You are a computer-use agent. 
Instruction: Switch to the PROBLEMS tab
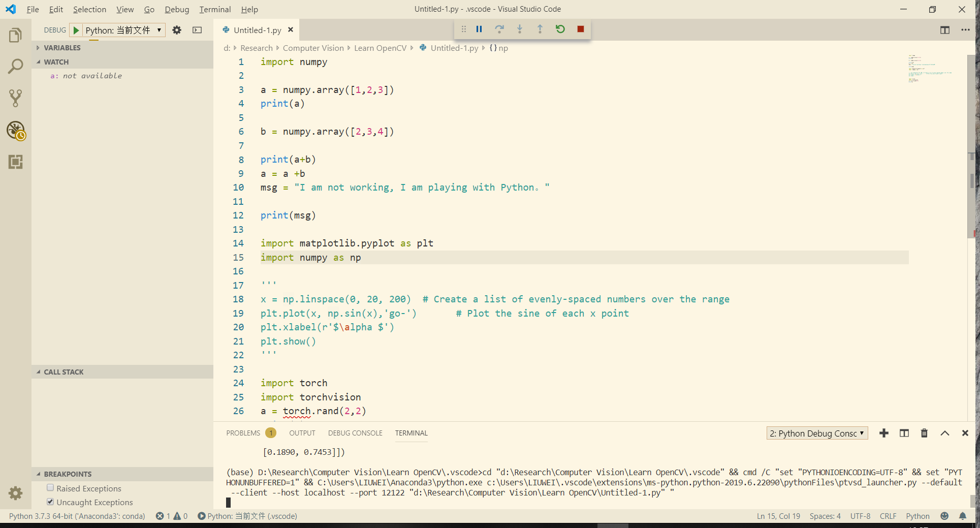point(251,433)
